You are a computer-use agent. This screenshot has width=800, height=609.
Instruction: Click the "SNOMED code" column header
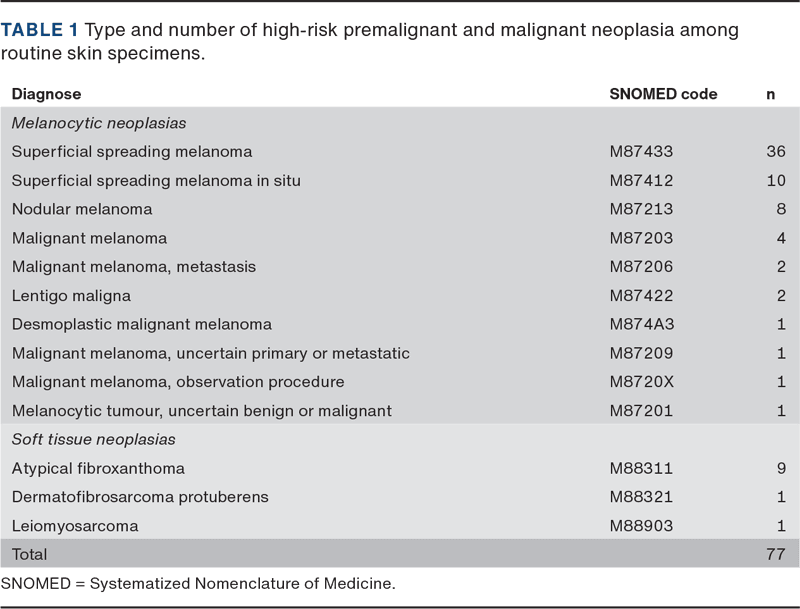click(x=663, y=94)
